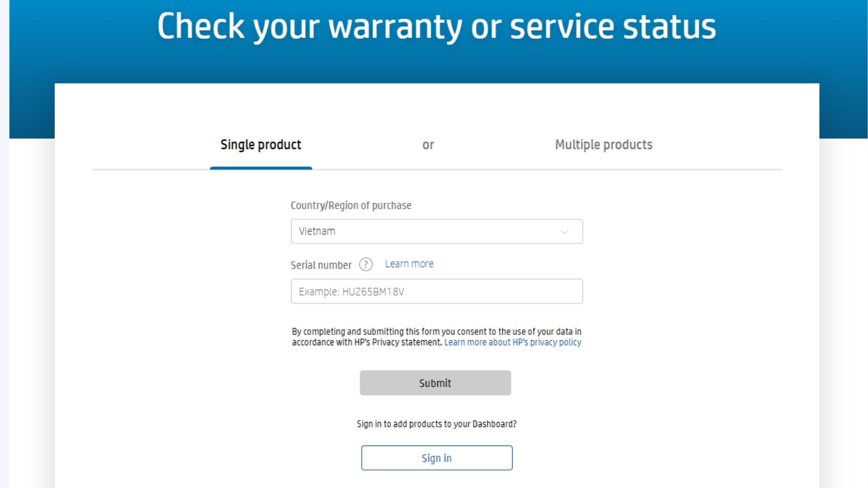Click the "or" separator between the tabs
This screenshot has width=868, height=488.
[428, 145]
